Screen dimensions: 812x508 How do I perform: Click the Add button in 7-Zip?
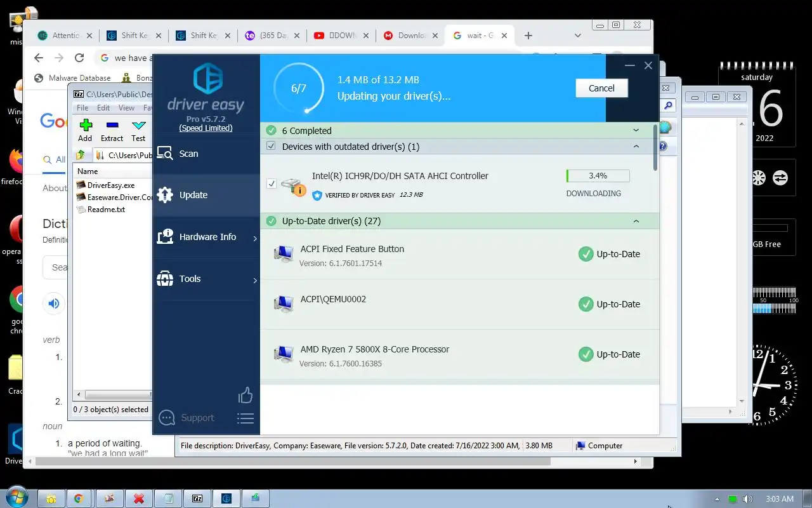85,130
